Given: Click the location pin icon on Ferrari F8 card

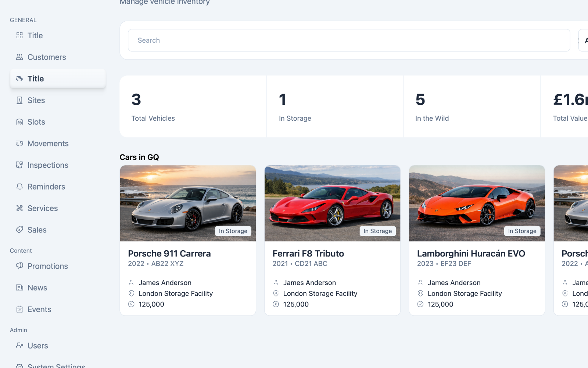Looking at the screenshot, I should 276,293.
